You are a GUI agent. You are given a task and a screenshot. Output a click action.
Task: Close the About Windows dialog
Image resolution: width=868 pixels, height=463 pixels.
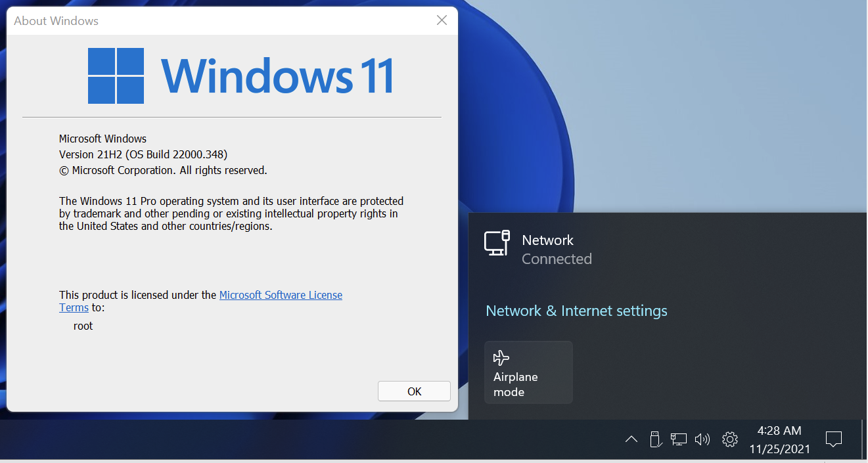coord(441,20)
